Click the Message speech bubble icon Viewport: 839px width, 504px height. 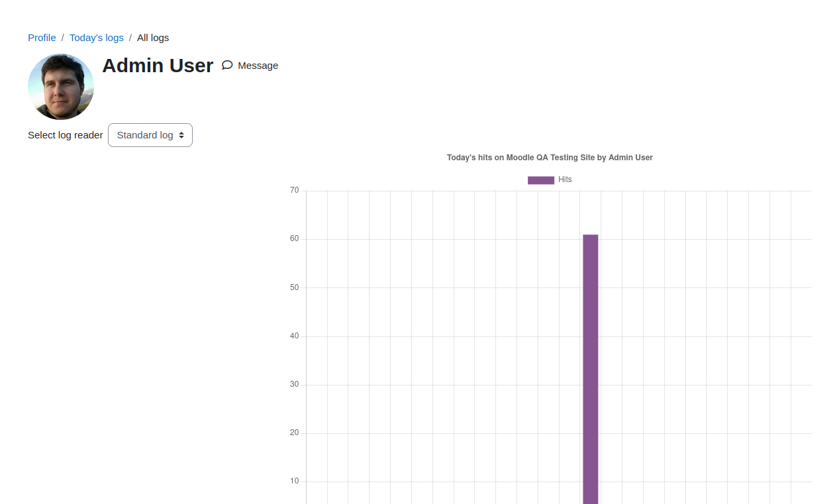tap(227, 65)
